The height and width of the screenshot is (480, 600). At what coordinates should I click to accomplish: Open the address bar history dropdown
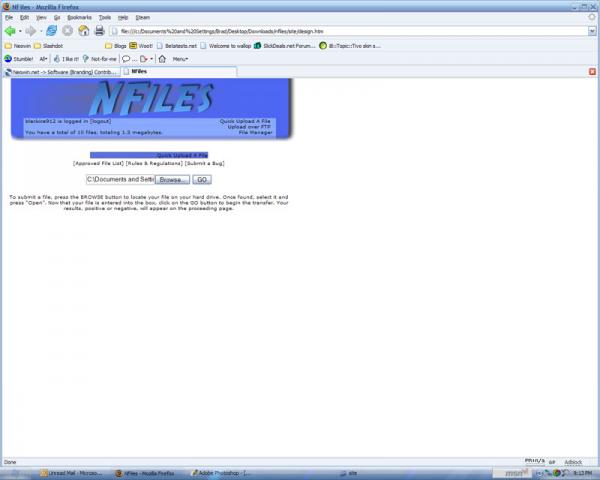(592, 31)
